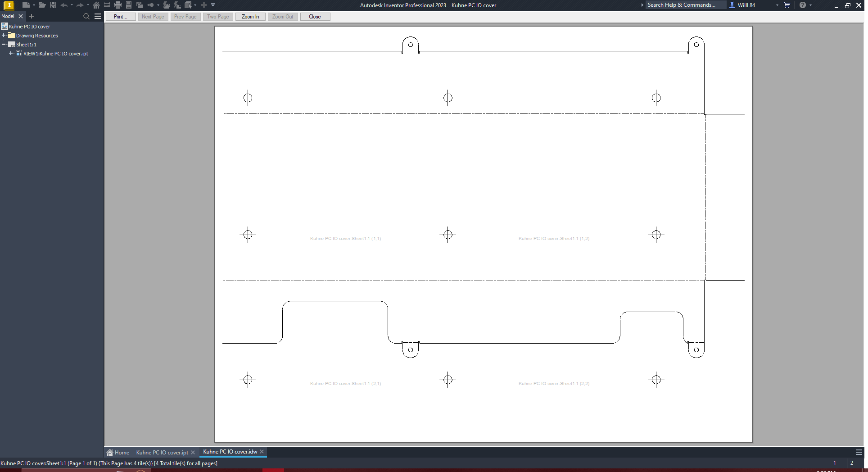868x472 pixels.
Task: Click the Redo arrow icon
Action: click(80, 5)
